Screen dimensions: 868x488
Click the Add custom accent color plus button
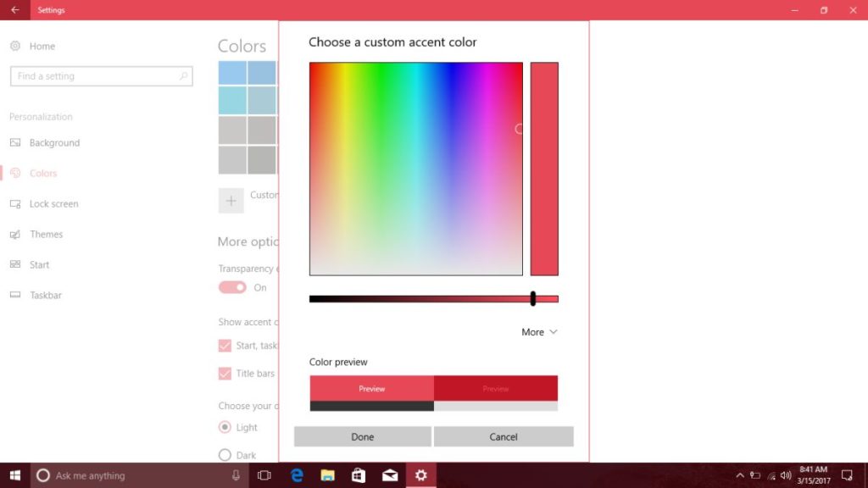pyautogui.click(x=231, y=200)
